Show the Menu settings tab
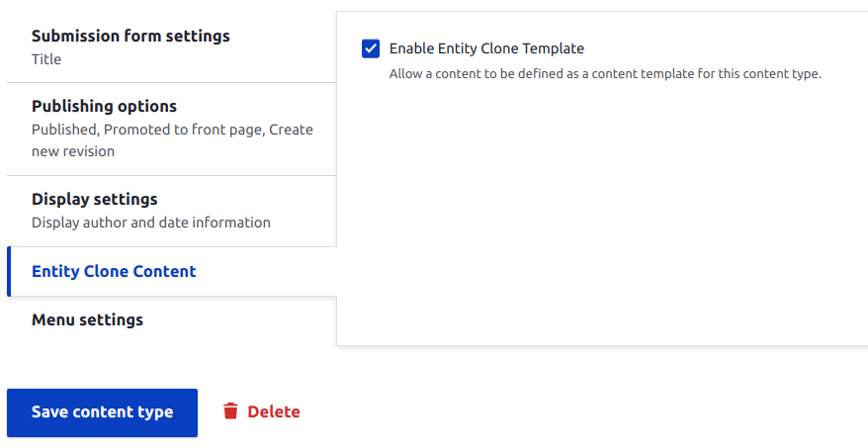The image size is (868, 448). tap(87, 320)
